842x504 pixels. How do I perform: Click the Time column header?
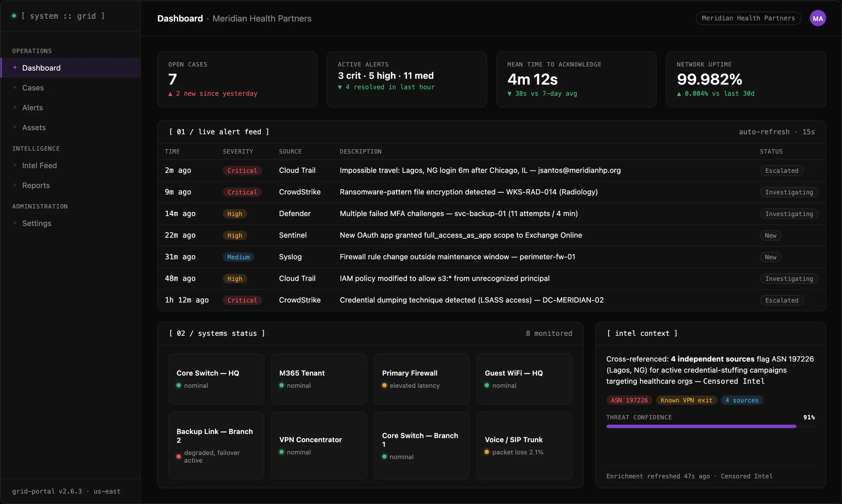[172, 151]
